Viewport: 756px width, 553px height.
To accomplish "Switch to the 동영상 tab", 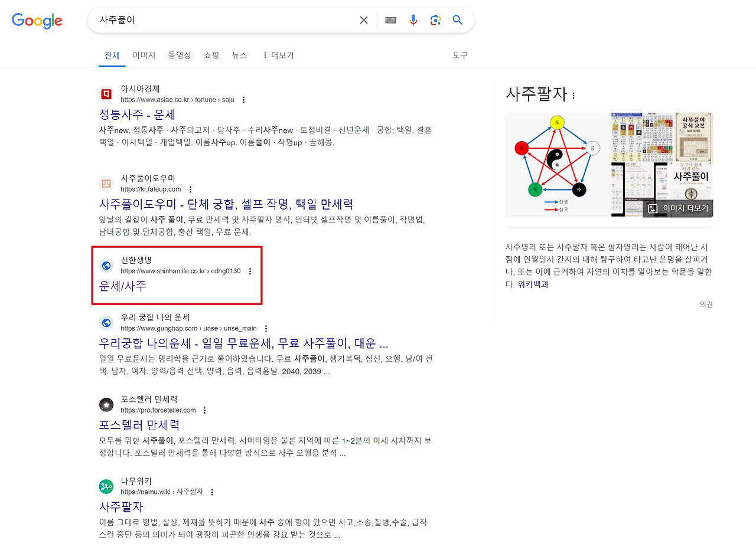I will (x=179, y=55).
